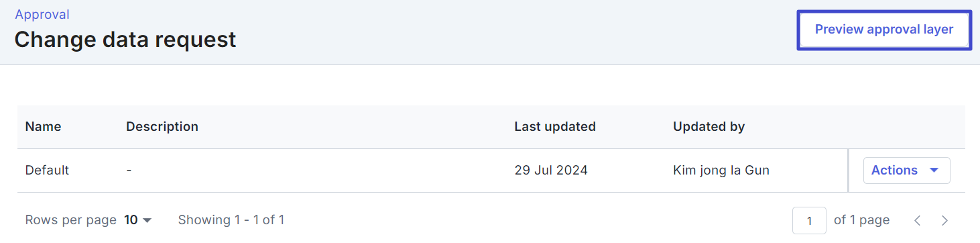
Task: Click the dash in Description cell
Action: [129, 171]
